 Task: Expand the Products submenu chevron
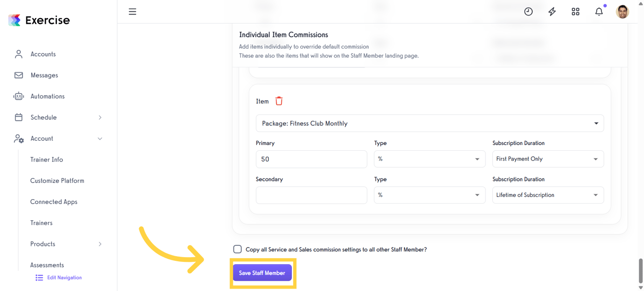pos(100,244)
